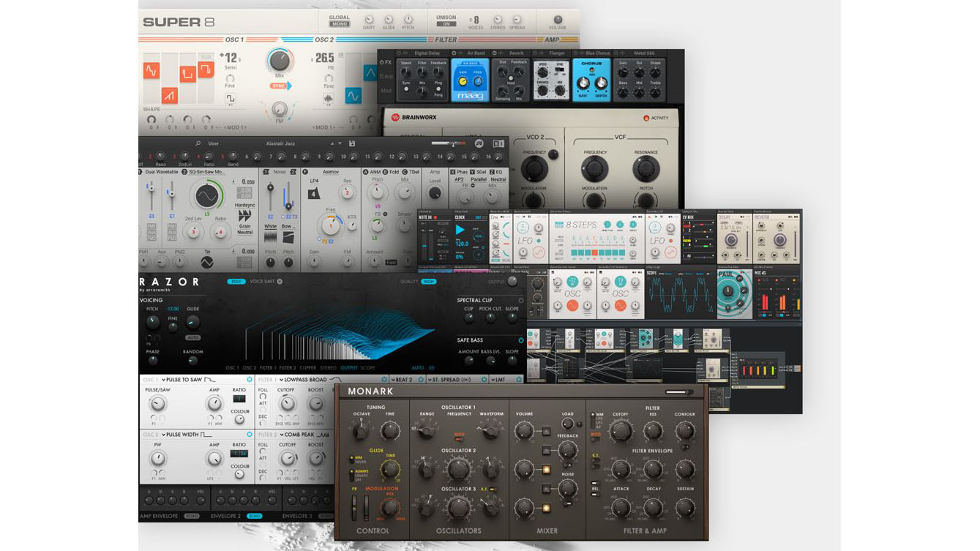Click the play button in the Clock module

[x=460, y=230]
